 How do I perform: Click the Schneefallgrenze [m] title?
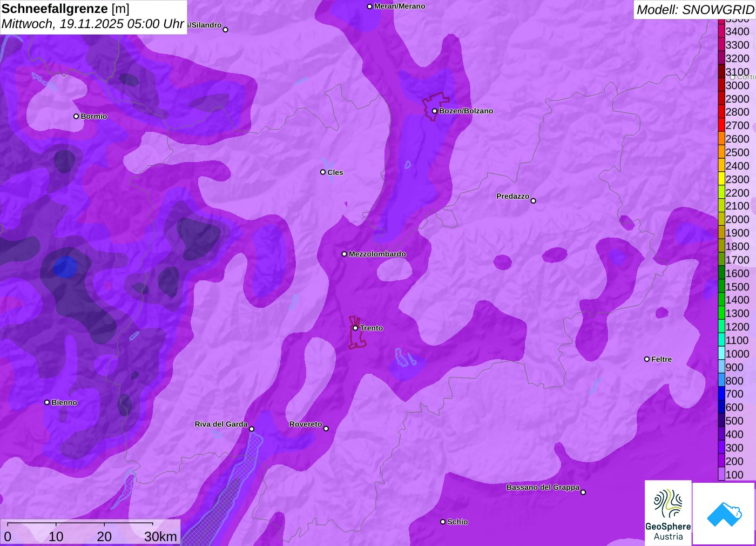[65, 9]
